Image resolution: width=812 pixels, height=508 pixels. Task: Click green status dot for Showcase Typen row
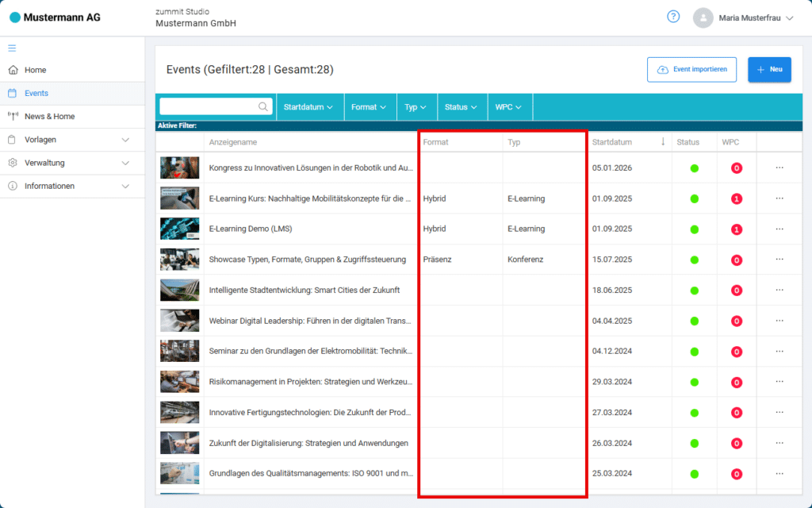point(695,260)
